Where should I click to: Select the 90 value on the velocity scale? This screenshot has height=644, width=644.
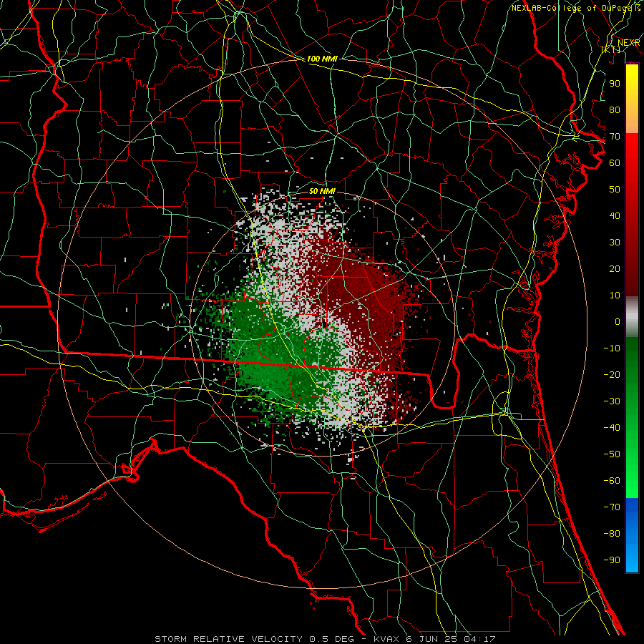[x=615, y=84]
